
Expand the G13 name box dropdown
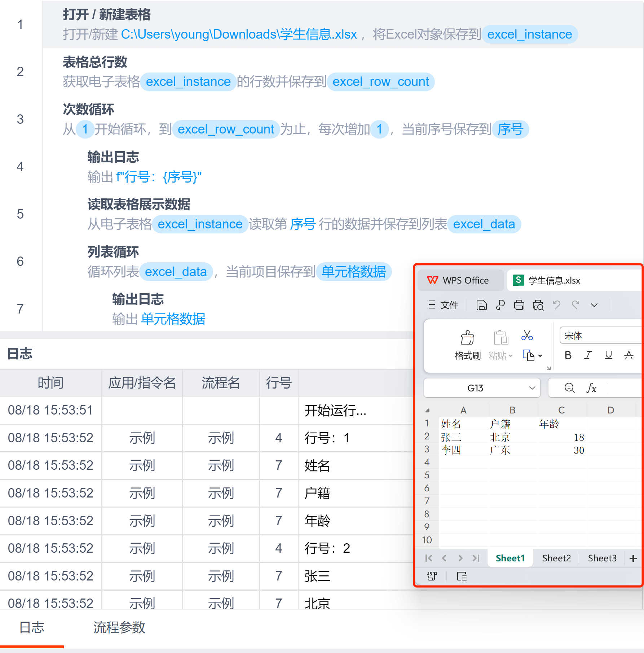532,388
